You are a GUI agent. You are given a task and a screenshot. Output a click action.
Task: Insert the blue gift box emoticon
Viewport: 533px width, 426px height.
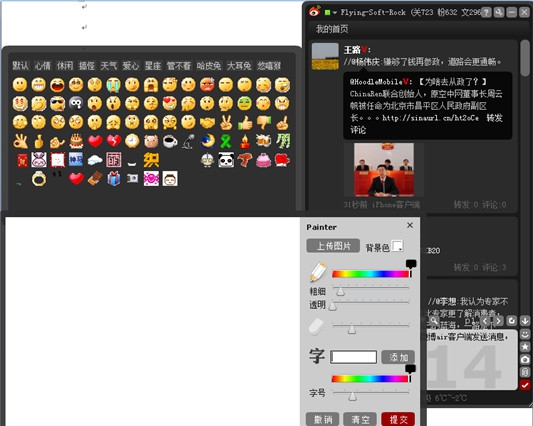click(x=114, y=178)
